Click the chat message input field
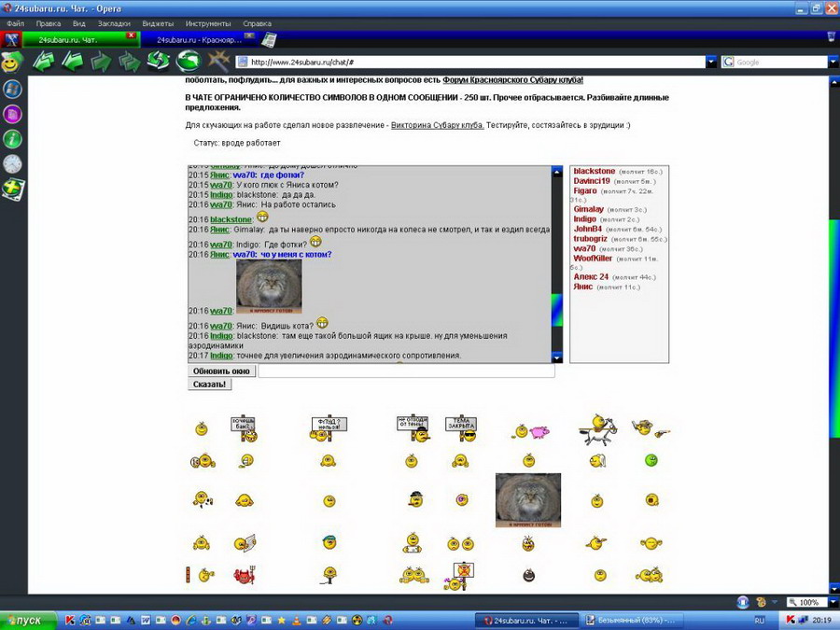The height and width of the screenshot is (630, 840). (x=406, y=371)
